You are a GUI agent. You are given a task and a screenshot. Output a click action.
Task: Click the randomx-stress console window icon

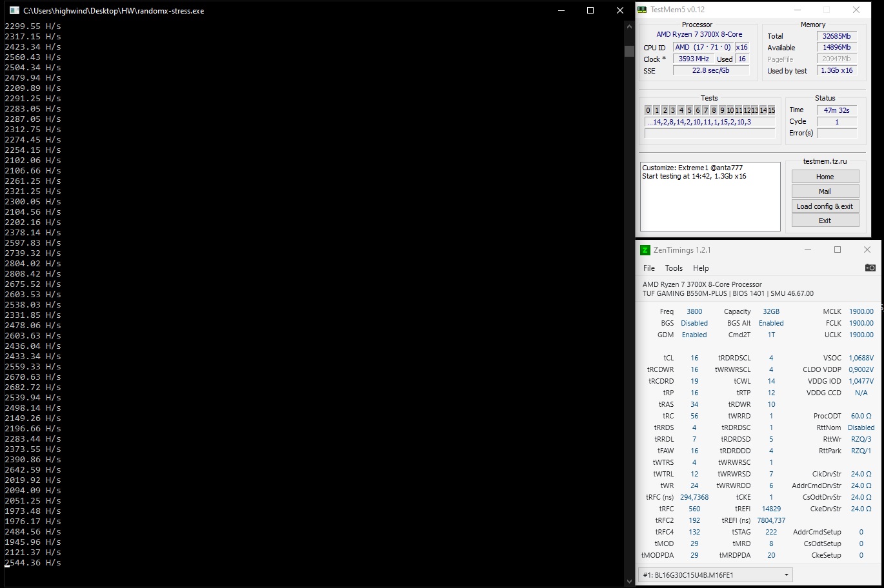(14, 10)
